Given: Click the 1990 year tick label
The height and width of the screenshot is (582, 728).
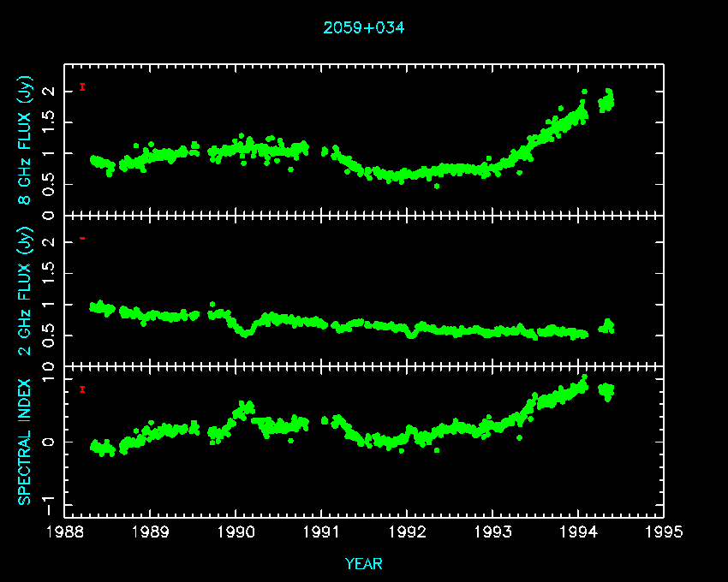Looking at the screenshot, I should click(236, 532).
